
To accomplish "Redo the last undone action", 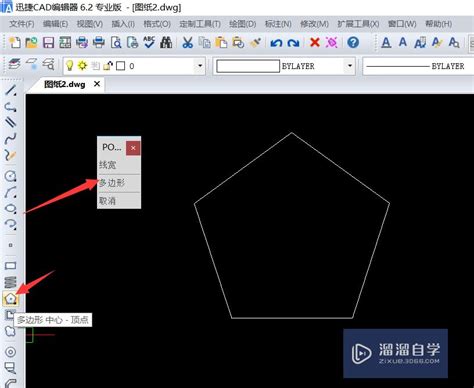I will pyautogui.click(x=293, y=43).
